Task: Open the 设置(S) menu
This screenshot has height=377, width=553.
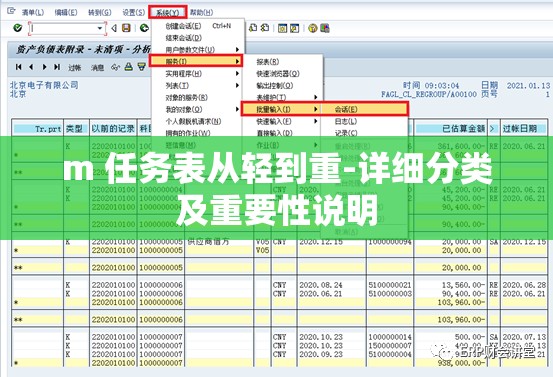Action: click(133, 13)
